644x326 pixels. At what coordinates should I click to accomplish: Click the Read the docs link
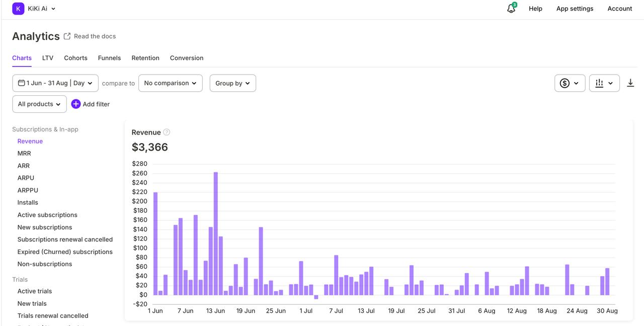pos(95,36)
